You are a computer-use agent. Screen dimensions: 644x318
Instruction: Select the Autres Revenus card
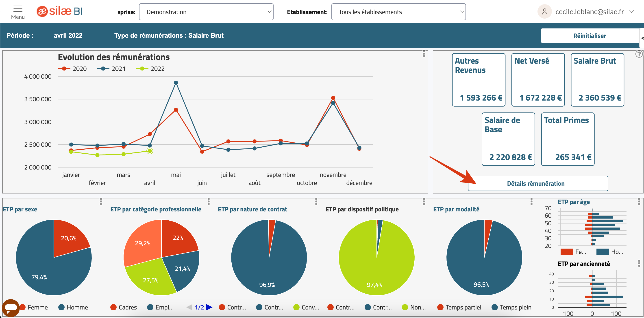(479, 80)
